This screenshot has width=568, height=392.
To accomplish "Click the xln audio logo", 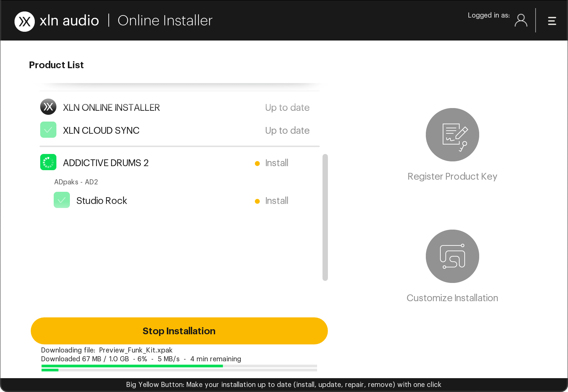I will coord(56,20).
